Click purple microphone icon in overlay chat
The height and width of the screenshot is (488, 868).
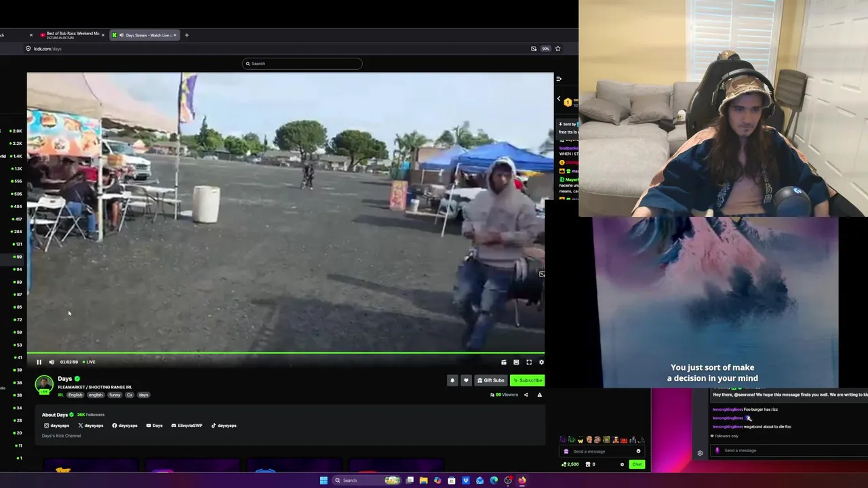pos(717,451)
